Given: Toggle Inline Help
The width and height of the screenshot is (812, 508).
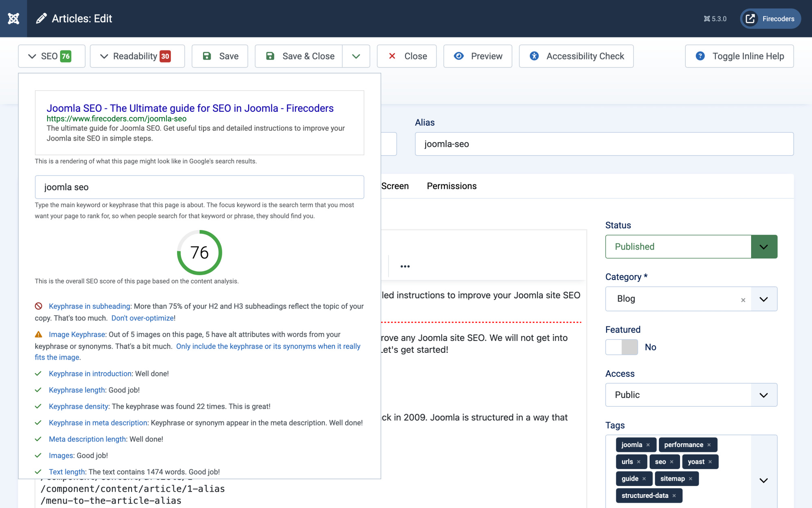Looking at the screenshot, I should tap(739, 56).
